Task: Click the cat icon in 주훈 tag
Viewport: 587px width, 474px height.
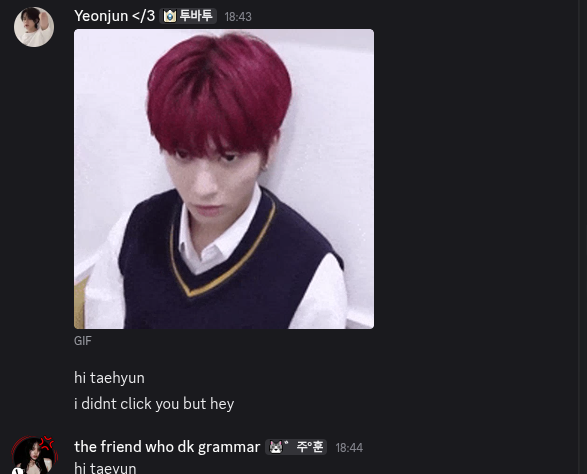Action: tap(276, 447)
